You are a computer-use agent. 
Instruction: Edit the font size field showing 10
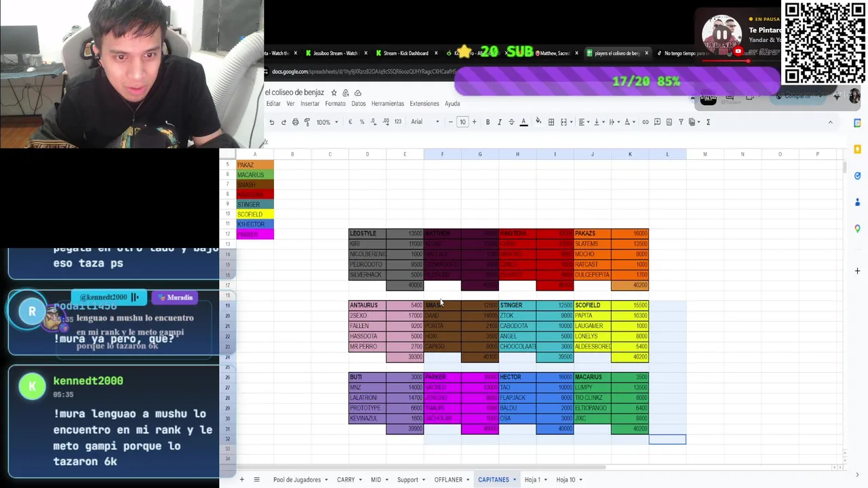pos(462,122)
